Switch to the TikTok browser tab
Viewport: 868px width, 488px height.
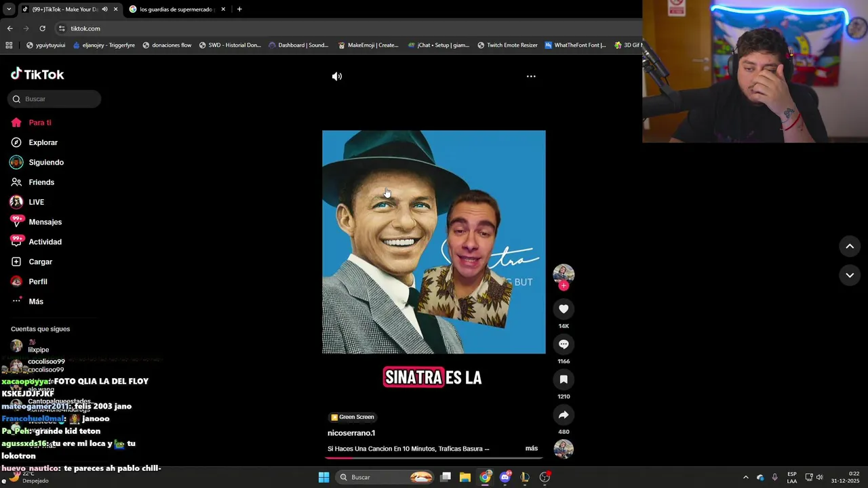click(x=64, y=9)
